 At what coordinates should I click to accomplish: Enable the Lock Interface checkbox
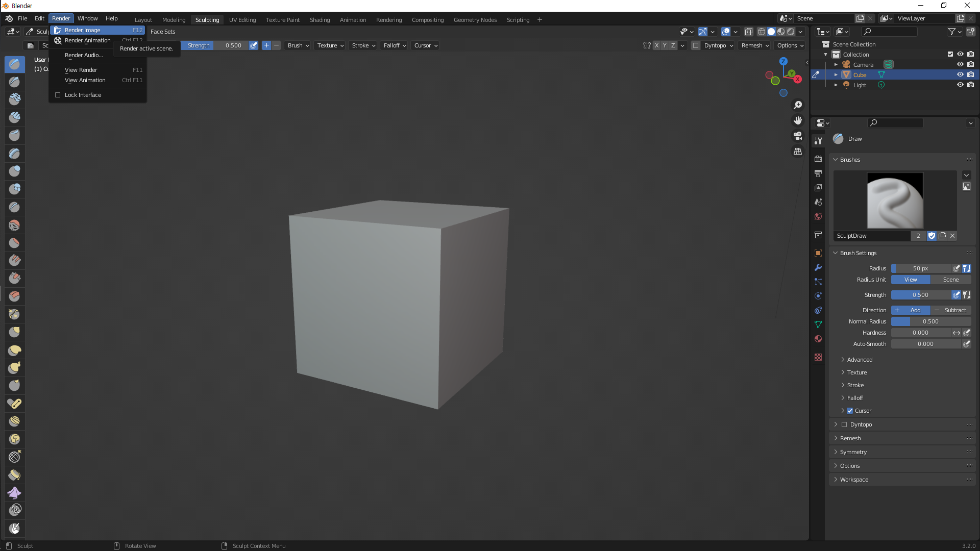click(x=58, y=95)
